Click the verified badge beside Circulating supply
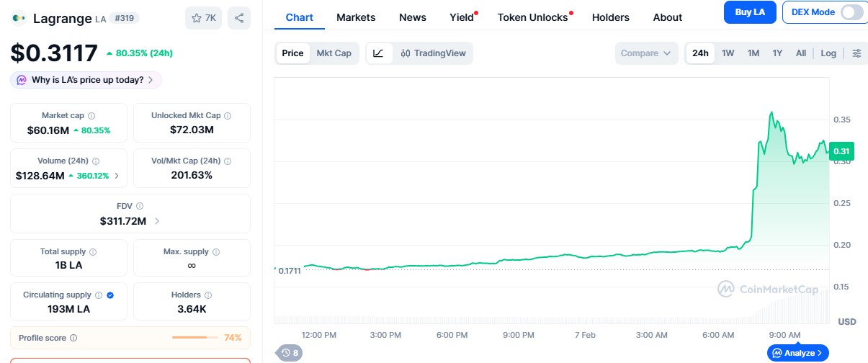The height and width of the screenshot is (363, 868). click(x=110, y=295)
